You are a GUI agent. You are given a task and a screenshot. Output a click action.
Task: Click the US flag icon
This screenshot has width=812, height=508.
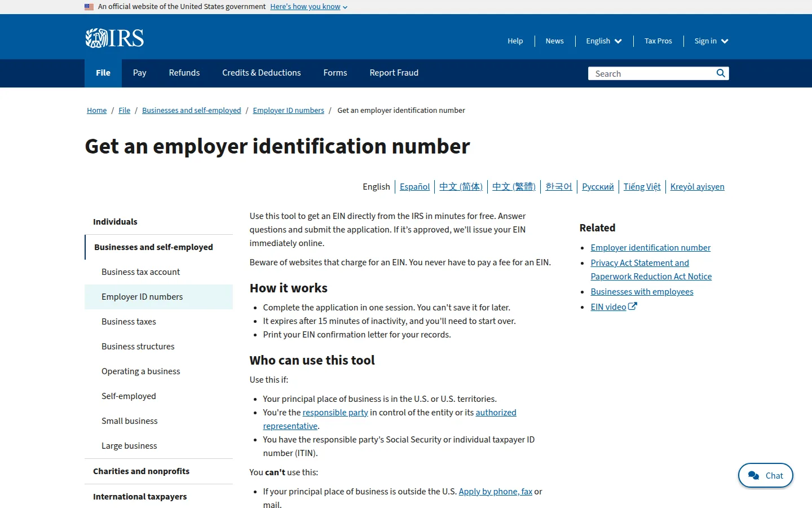click(89, 7)
